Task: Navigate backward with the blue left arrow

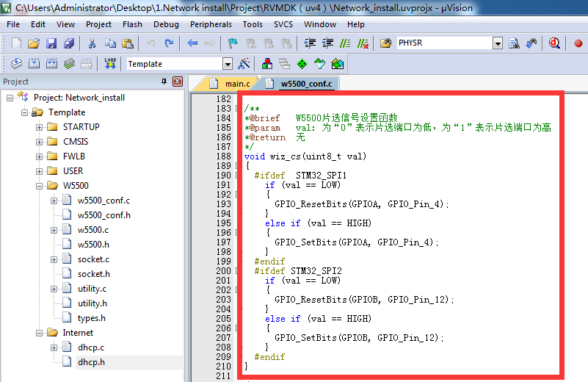Action: tap(192, 43)
